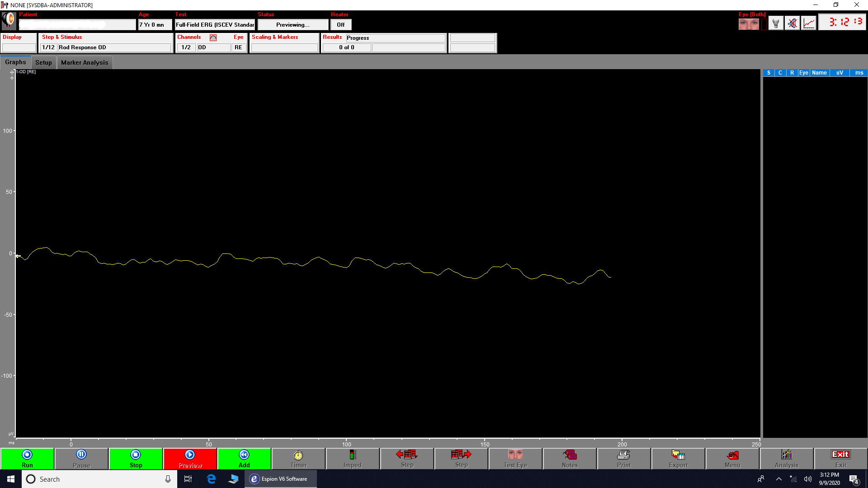The image size is (868, 488).
Task: Click the light bulb room-light button
Action: pos(776,23)
